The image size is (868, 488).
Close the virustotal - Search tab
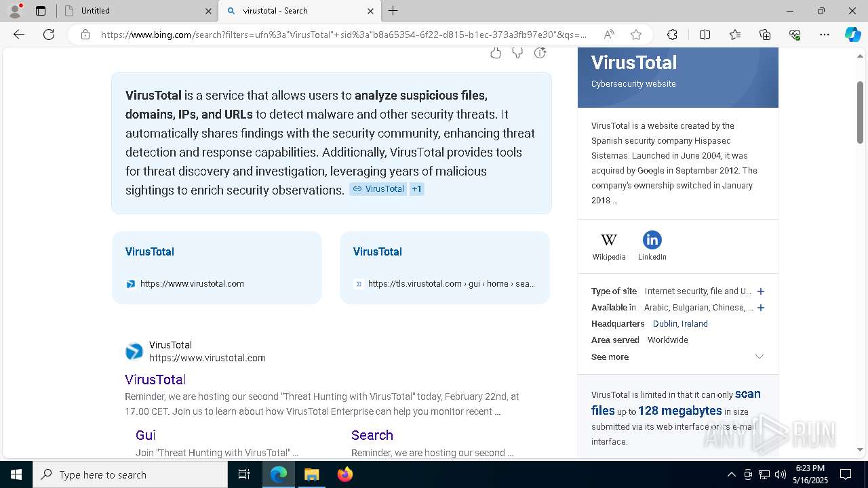[370, 11]
